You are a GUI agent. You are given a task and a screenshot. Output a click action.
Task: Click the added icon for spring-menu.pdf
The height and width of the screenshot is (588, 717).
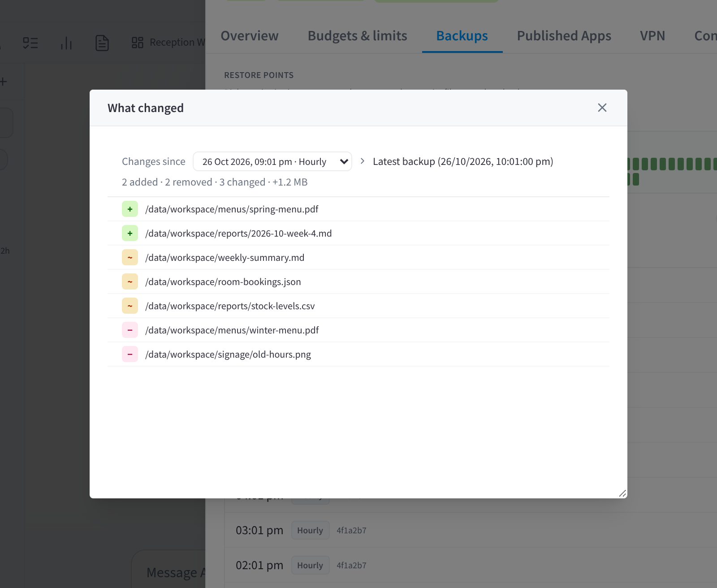[x=130, y=209]
